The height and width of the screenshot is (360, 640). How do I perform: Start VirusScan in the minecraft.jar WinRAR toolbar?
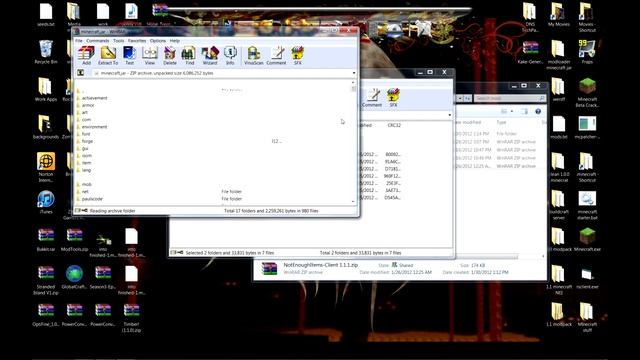pyautogui.click(x=253, y=56)
